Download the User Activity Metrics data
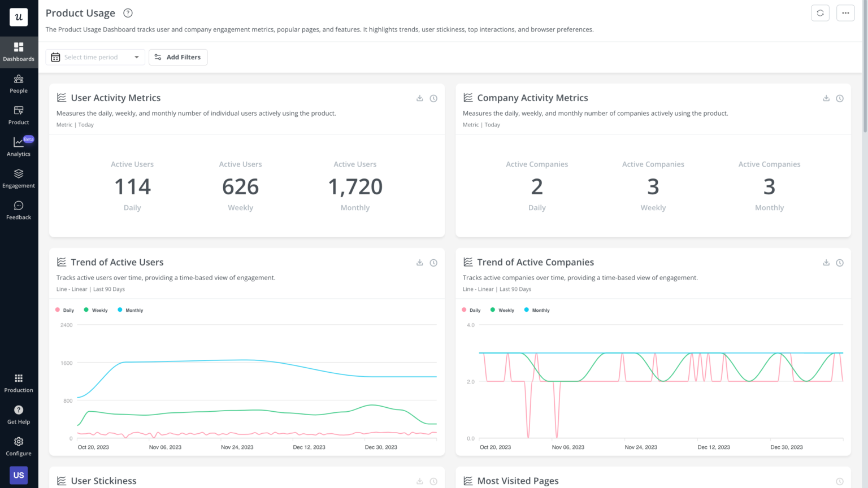The image size is (868, 488). pos(419,98)
